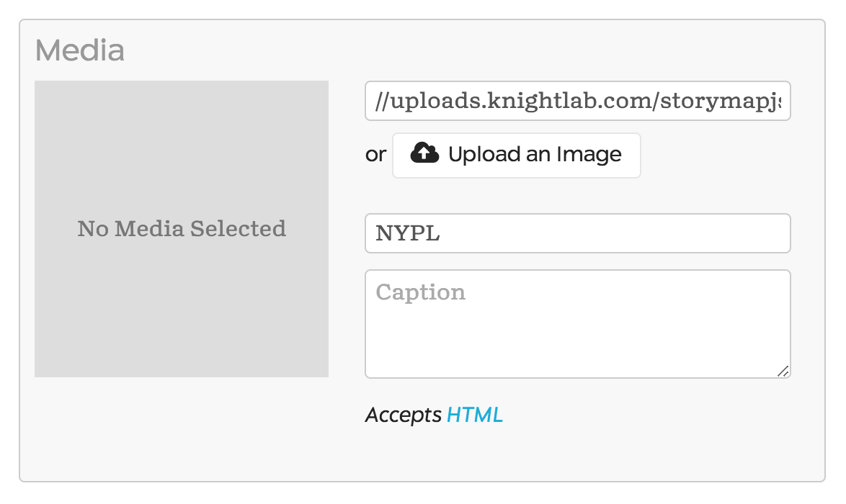The width and height of the screenshot is (846, 504).
Task: Select the uploads.knightlab.com URL text
Action: point(577,102)
